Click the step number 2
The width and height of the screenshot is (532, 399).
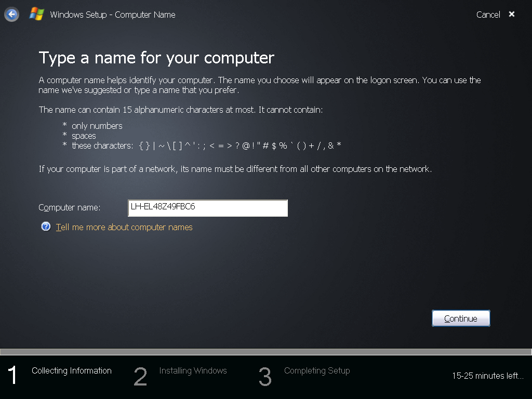140,377
